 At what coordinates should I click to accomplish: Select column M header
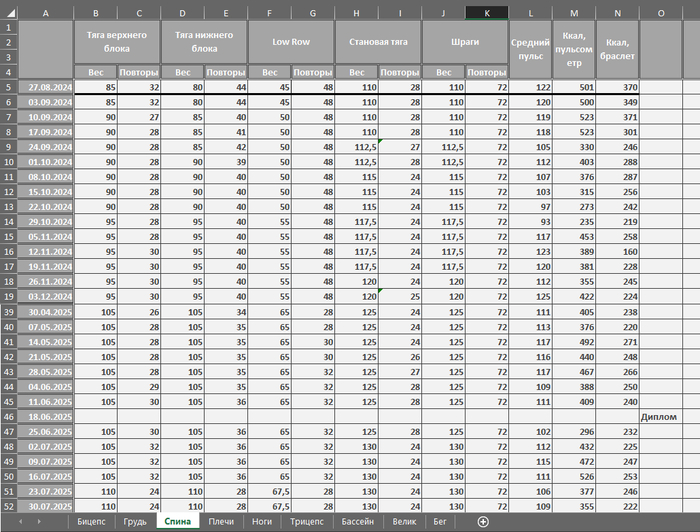pos(574,13)
